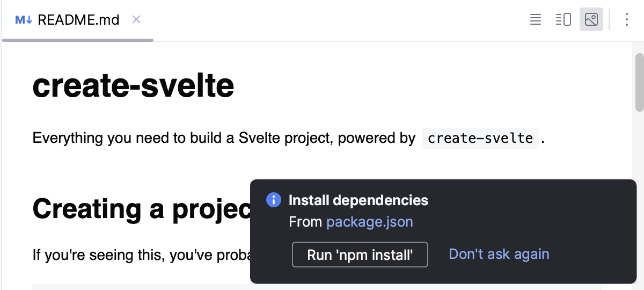Click the vertical scrollbar thumb

click(x=639, y=82)
